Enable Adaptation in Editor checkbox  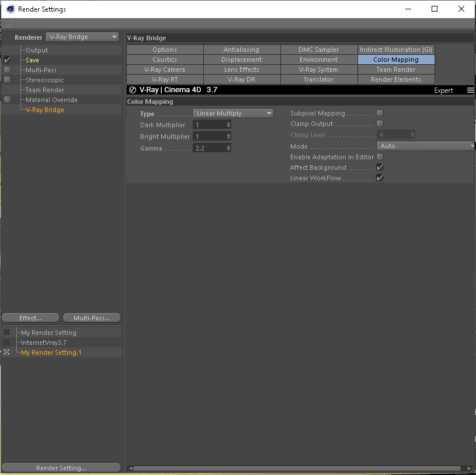click(x=380, y=157)
